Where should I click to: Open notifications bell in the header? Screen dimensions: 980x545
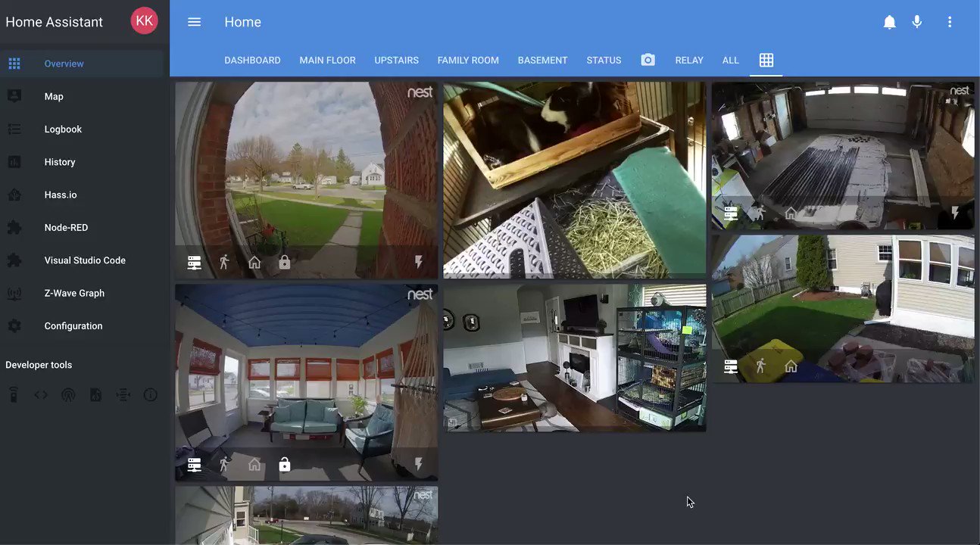890,22
